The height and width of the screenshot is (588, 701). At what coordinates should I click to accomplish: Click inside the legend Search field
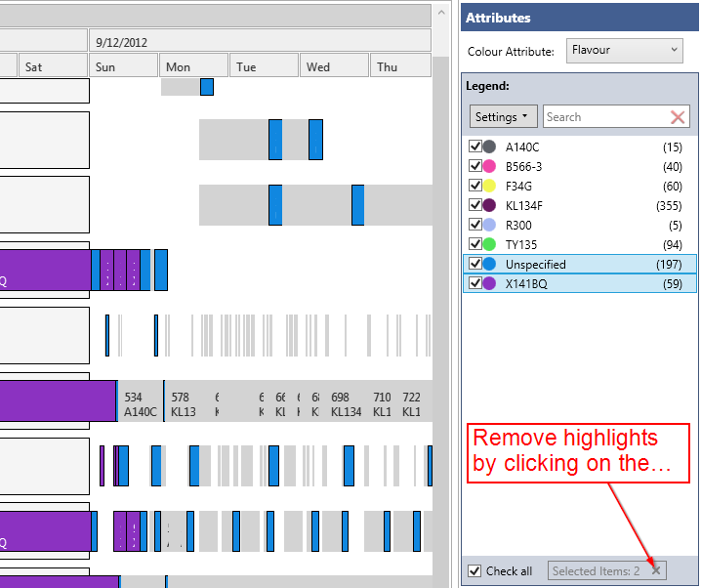point(605,117)
